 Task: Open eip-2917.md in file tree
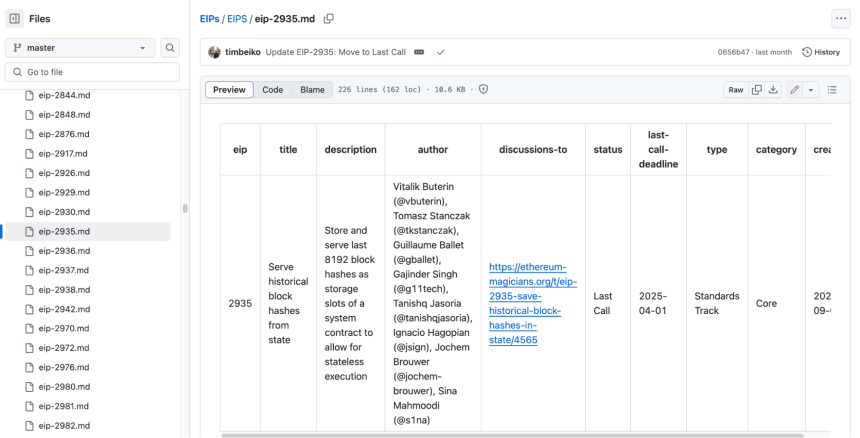(x=63, y=153)
